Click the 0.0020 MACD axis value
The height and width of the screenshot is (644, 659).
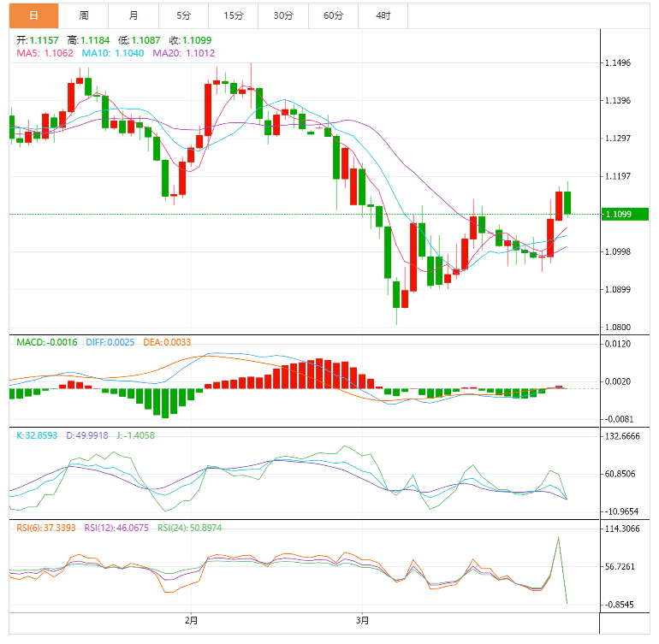click(618, 381)
